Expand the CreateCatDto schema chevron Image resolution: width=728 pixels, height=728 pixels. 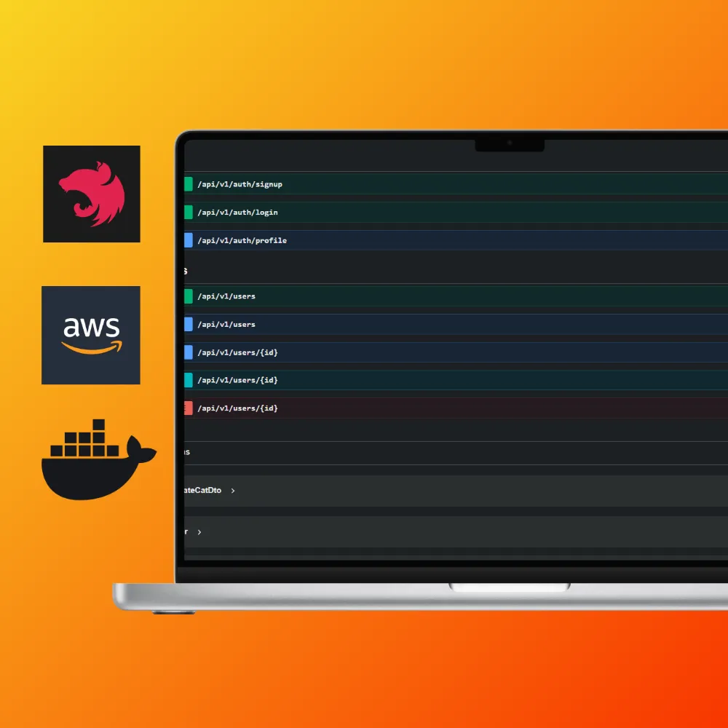(x=232, y=490)
